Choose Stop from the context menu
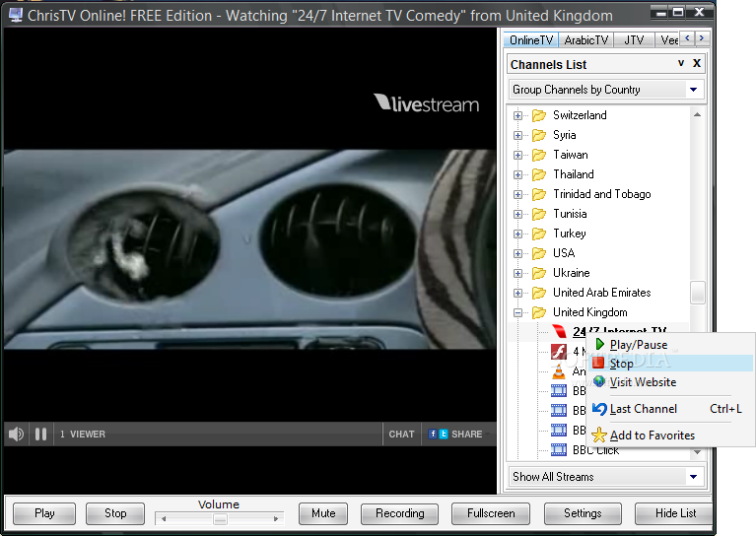 point(670,364)
